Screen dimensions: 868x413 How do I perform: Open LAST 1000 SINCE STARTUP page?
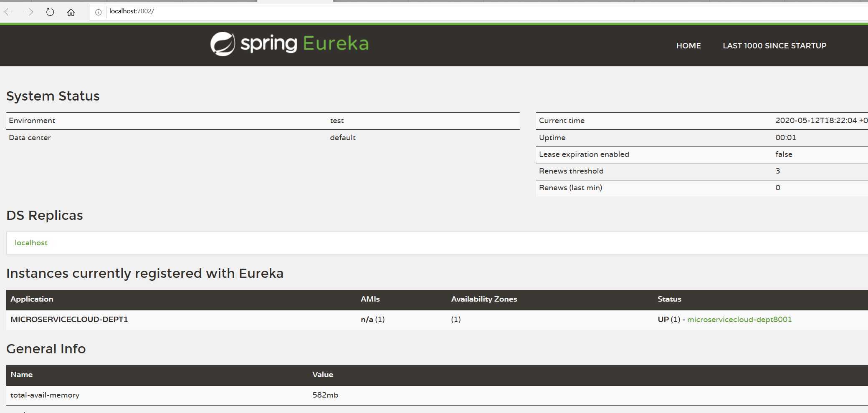[x=774, y=46]
